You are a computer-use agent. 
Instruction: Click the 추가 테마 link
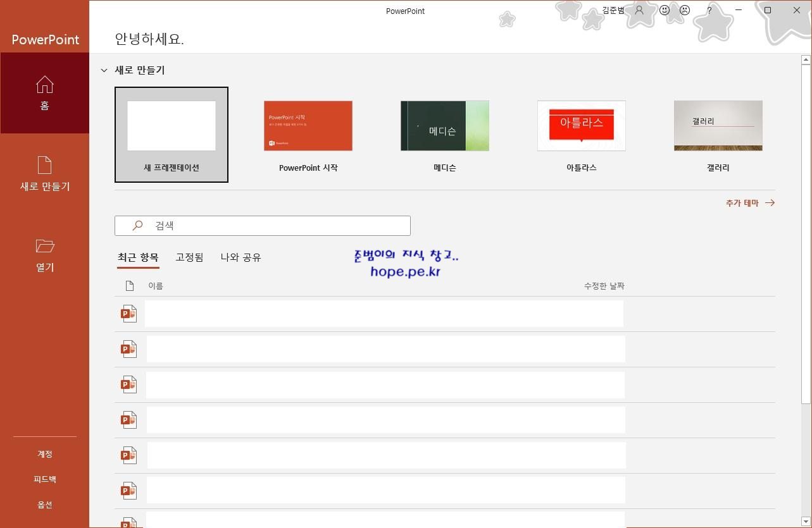click(750, 203)
